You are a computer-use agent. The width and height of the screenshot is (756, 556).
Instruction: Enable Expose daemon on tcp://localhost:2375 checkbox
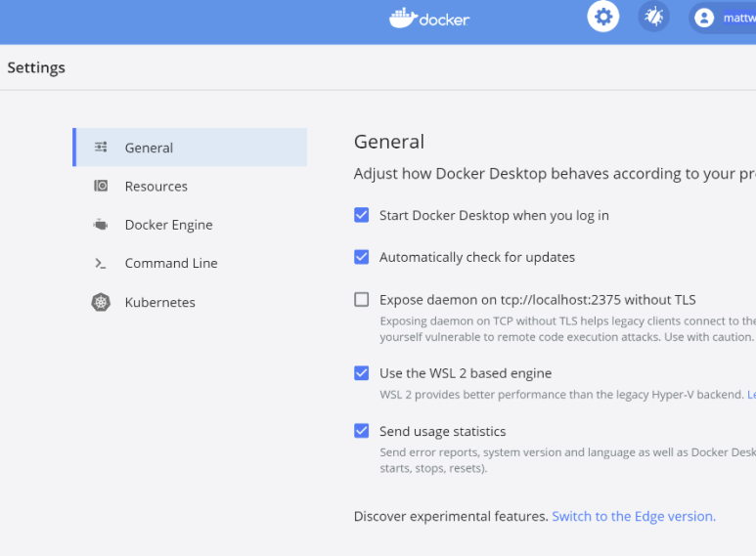tap(361, 299)
